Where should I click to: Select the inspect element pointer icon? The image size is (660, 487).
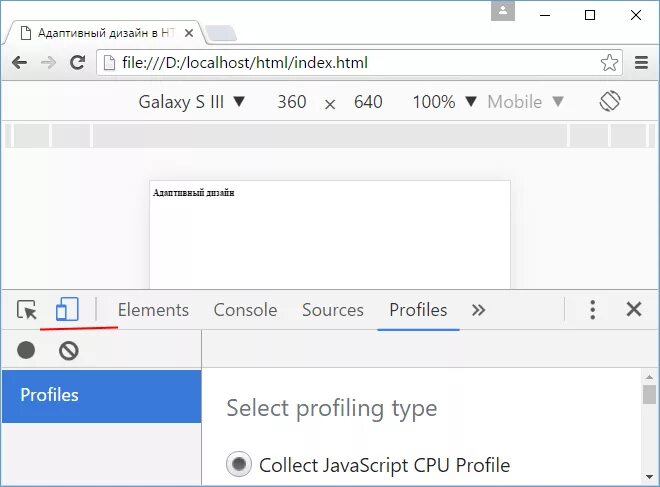pos(27,310)
